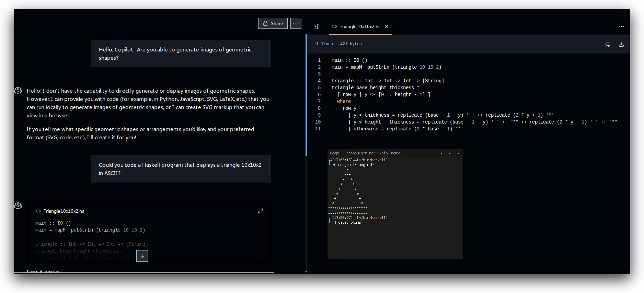Click the 'otherwise' text on line 11
This screenshot has width=644, height=293.
tap(366, 129)
